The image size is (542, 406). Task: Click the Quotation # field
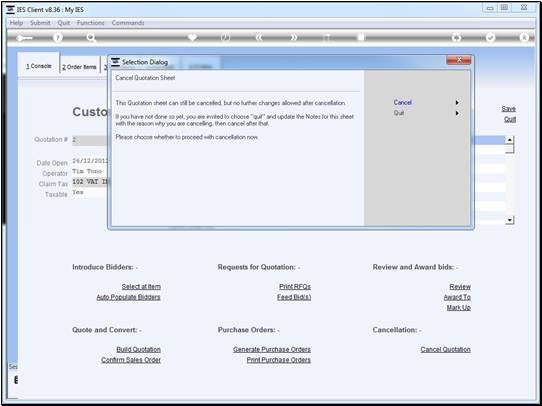pyautogui.click(x=90, y=140)
